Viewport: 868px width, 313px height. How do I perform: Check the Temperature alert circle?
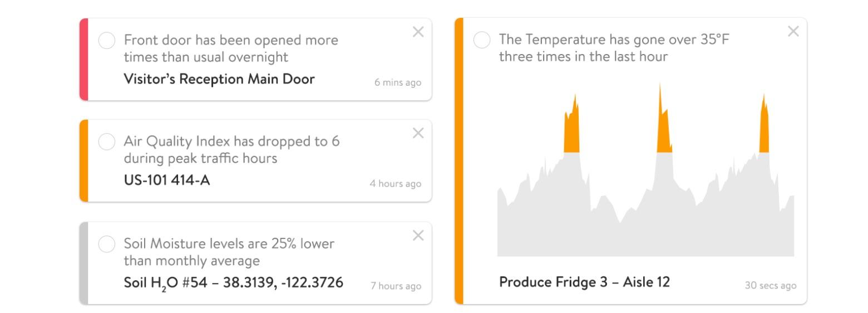pos(482,40)
